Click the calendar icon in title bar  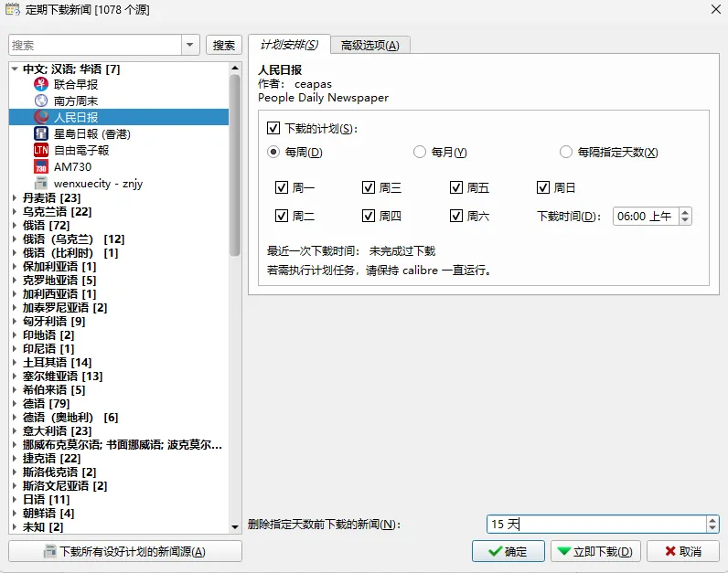(13, 9)
